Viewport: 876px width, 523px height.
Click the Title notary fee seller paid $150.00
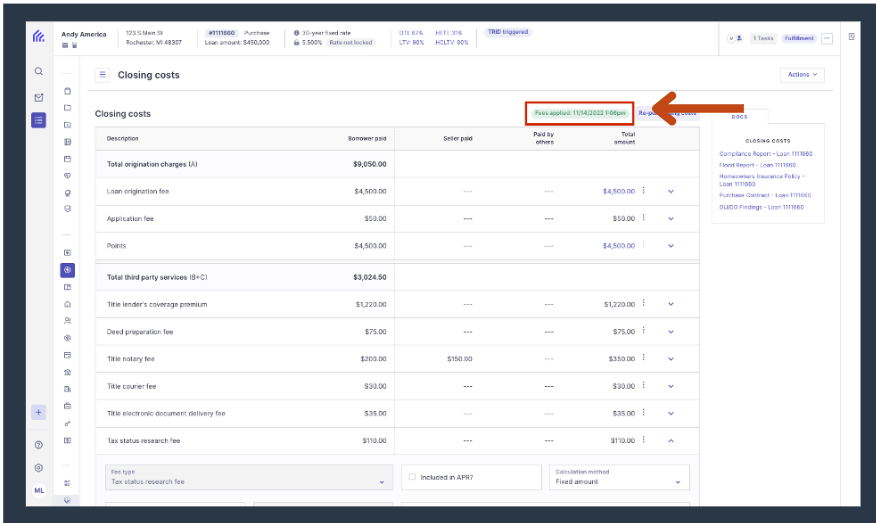click(x=459, y=359)
